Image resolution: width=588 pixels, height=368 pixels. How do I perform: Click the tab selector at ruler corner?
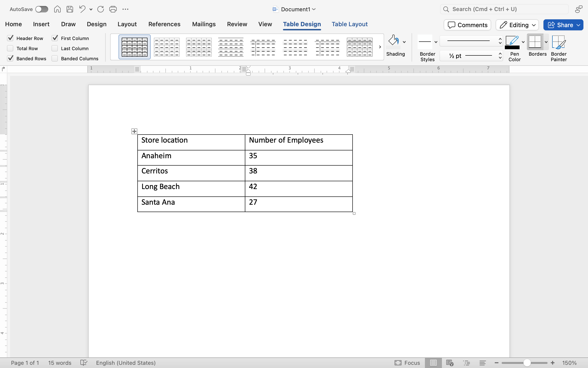click(3, 69)
